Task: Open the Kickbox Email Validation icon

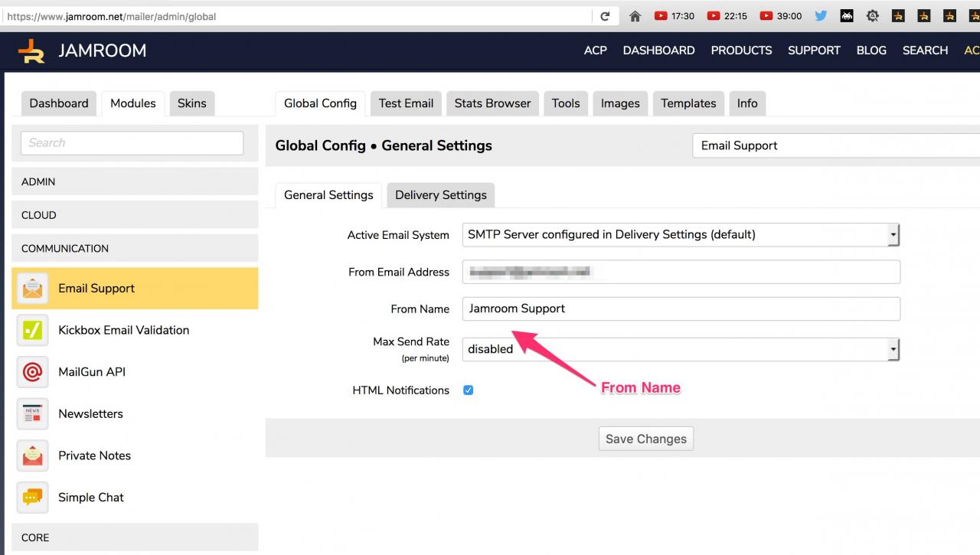Action: pyautogui.click(x=32, y=331)
